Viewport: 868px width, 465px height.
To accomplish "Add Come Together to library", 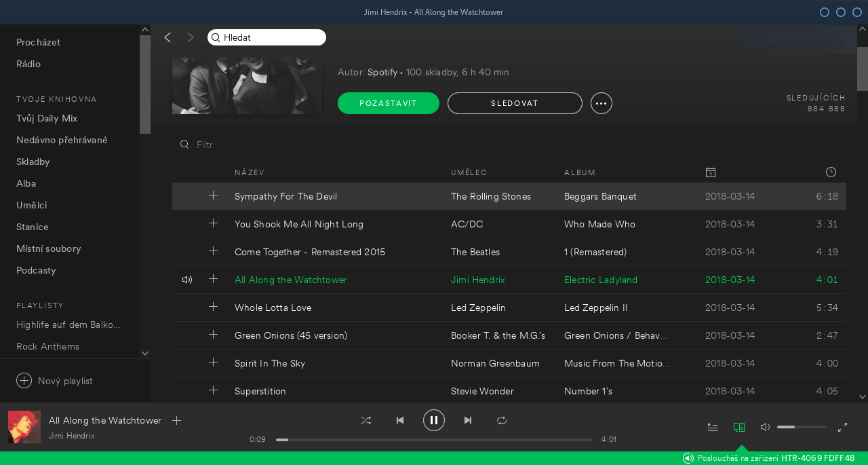I will click(x=214, y=251).
